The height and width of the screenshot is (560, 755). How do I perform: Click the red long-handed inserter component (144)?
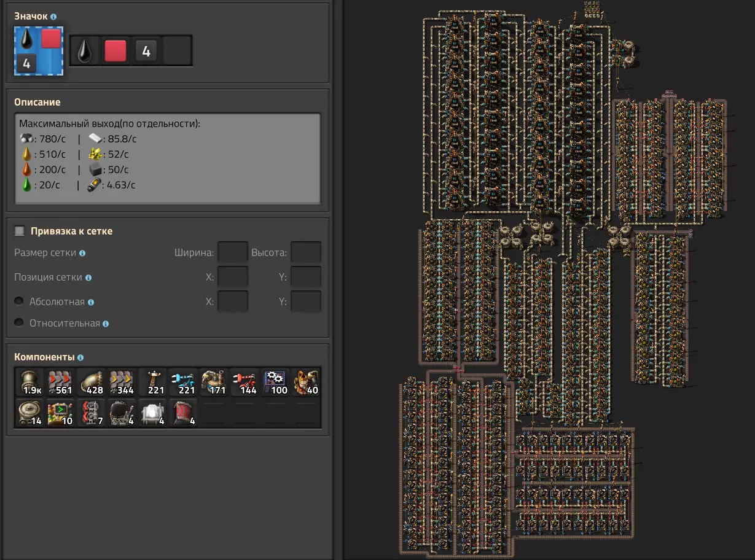coord(244,382)
